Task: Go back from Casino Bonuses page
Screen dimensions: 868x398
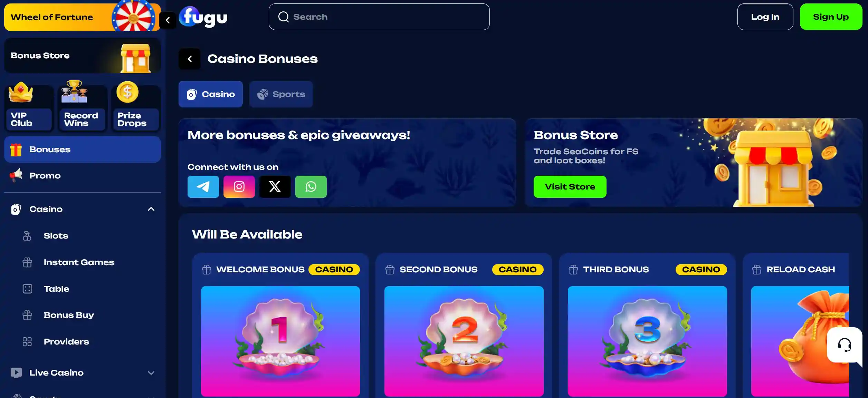Action: [x=190, y=59]
